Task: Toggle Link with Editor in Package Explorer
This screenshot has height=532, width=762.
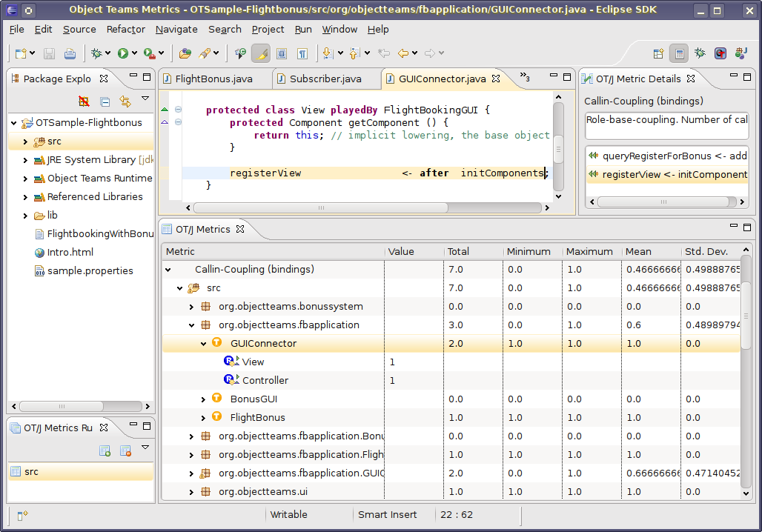Action: point(125,102)
